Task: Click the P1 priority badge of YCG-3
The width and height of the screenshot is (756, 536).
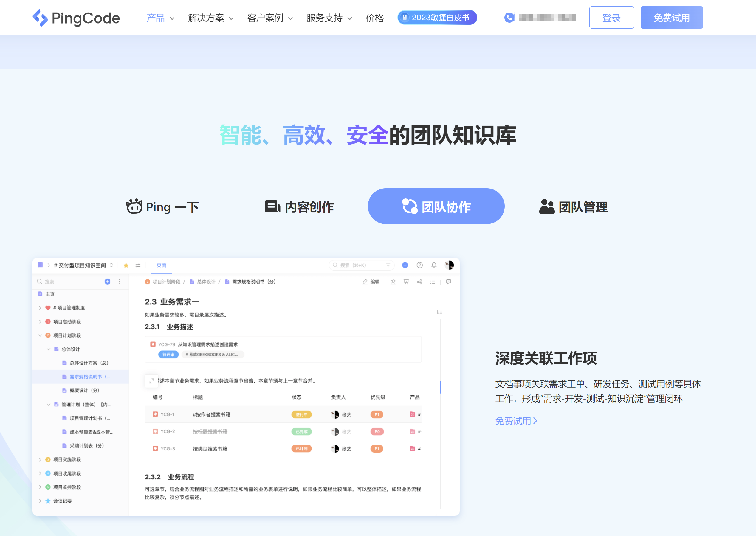Action: coord(377,448)
